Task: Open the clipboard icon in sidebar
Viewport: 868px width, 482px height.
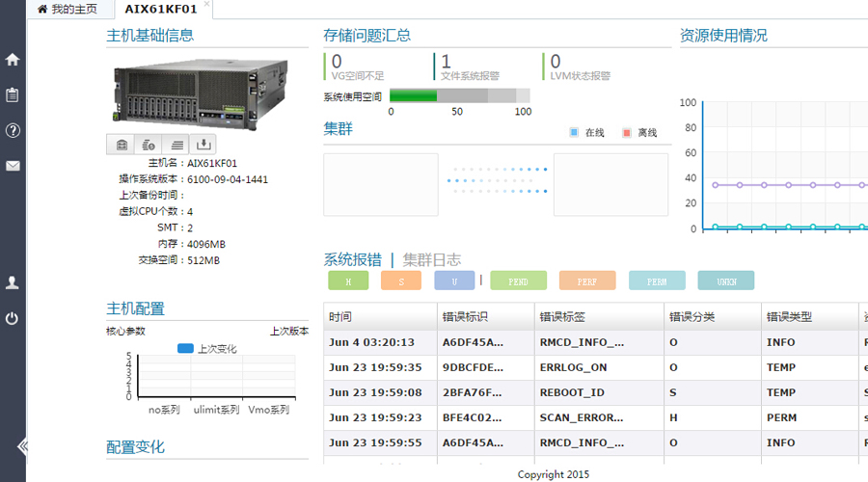Action: coord(13,94)
